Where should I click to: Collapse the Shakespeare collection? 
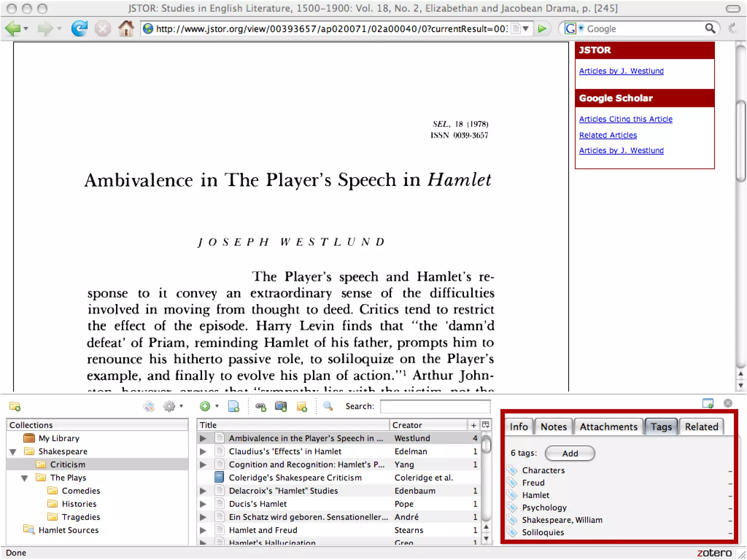13,452
